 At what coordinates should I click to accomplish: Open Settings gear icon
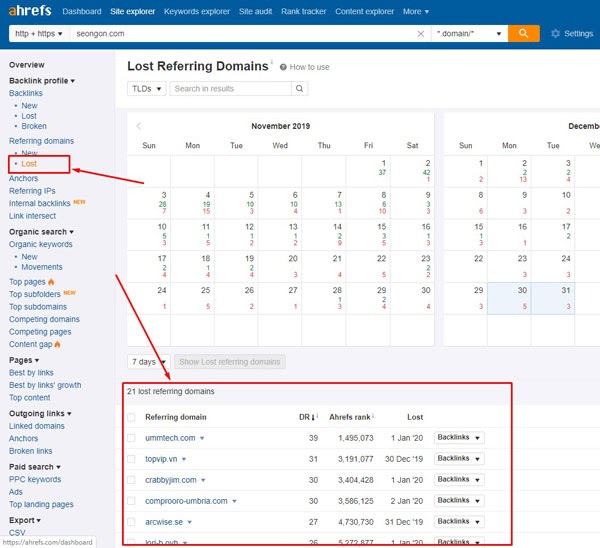[555, 34]
